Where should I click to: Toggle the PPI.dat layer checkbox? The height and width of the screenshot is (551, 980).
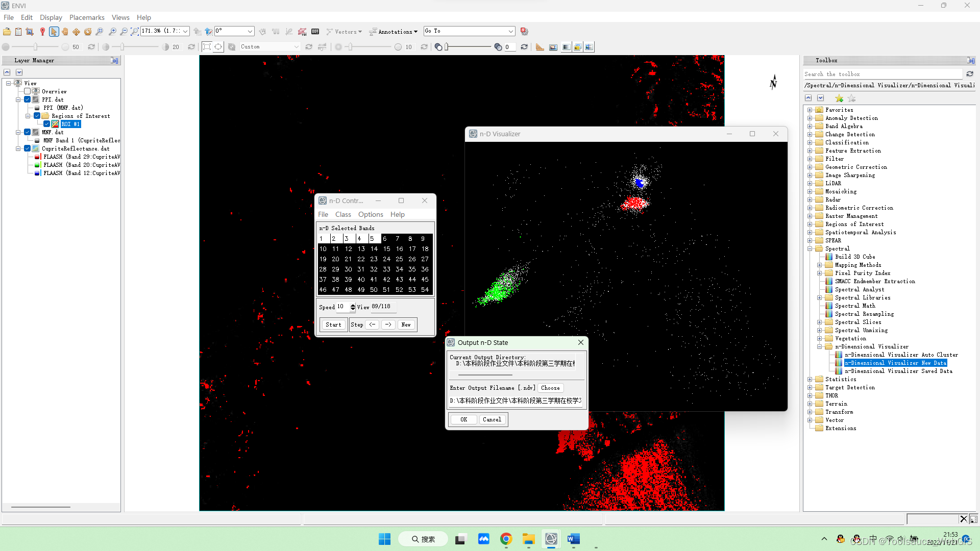tap(28, 99)
